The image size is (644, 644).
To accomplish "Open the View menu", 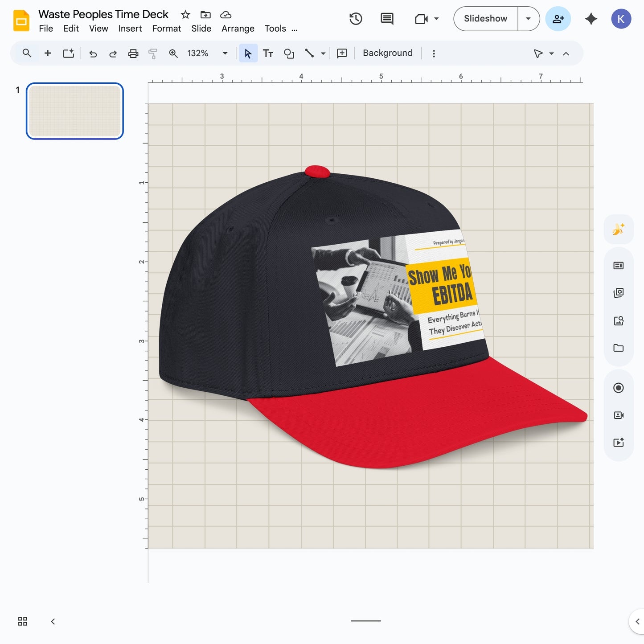I will 98,29.
